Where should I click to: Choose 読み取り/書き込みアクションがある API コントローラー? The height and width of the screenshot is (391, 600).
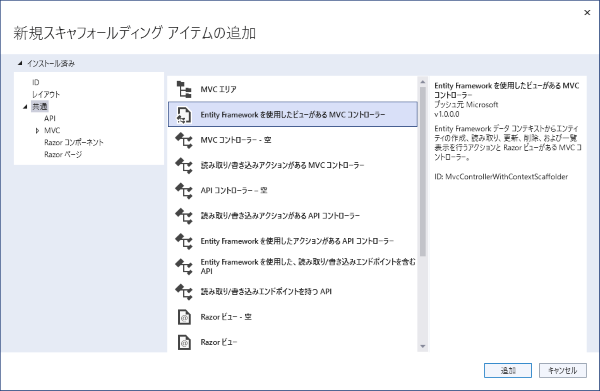[x=293, y=216]
